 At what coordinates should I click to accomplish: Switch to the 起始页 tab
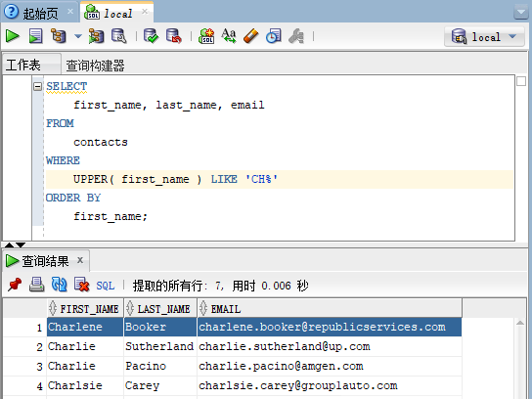pos(40,14)
